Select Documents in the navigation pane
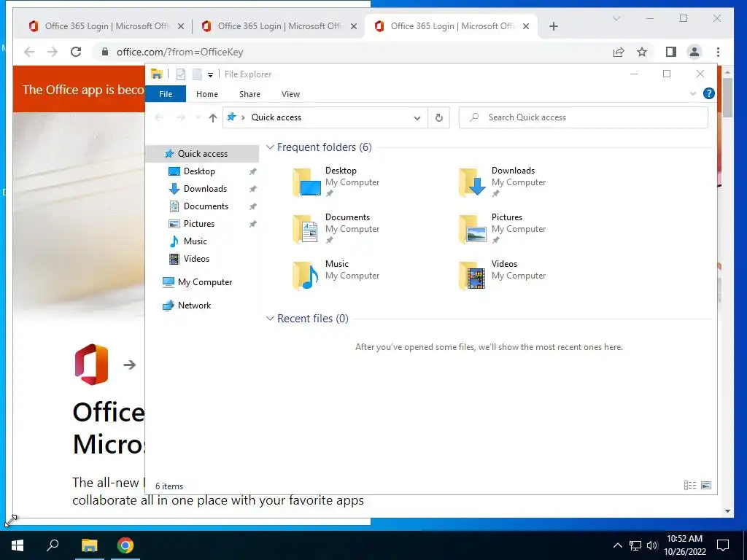The height and width of the screenshot is (560, 747). click(x=206, y=206)
